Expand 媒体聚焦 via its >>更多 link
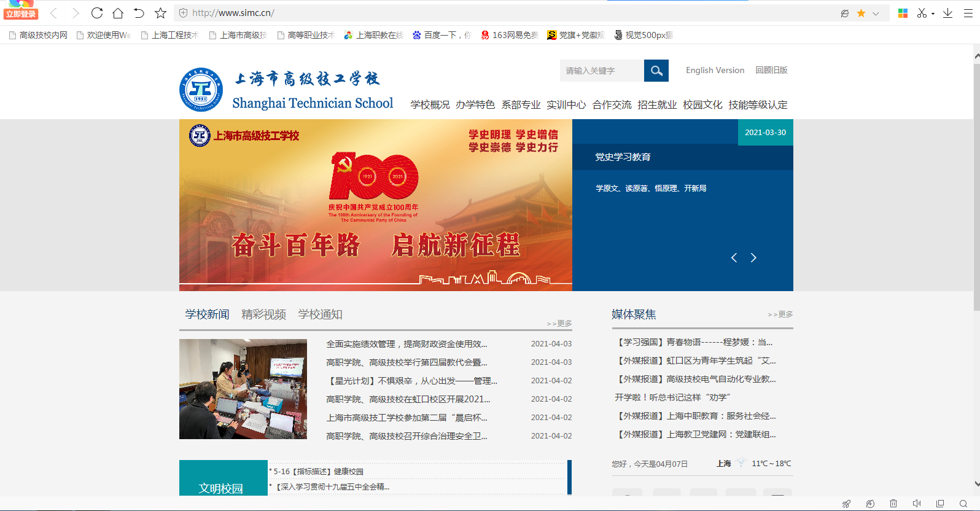The height and width of the screenshot is (511, 980). [780, 314]
